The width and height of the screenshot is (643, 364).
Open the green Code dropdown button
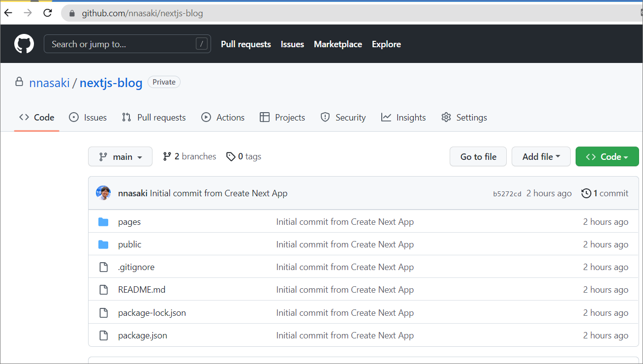click(x=607, y=156)
